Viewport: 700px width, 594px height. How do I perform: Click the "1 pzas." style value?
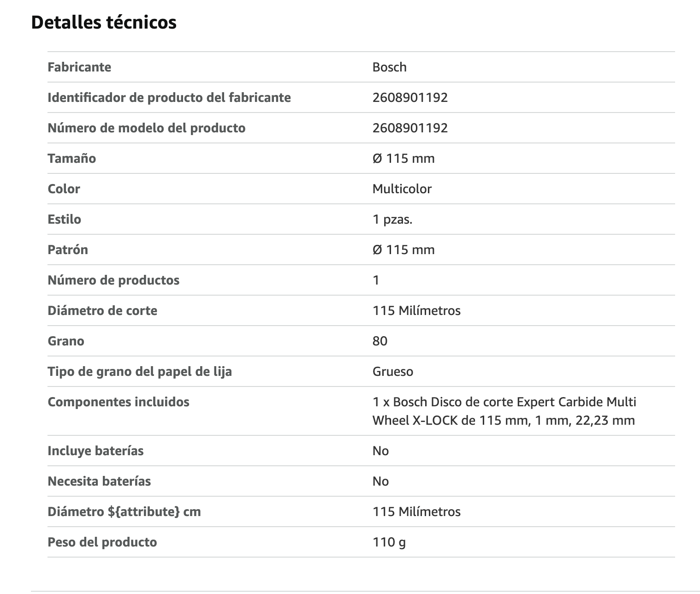pos(392,219)
